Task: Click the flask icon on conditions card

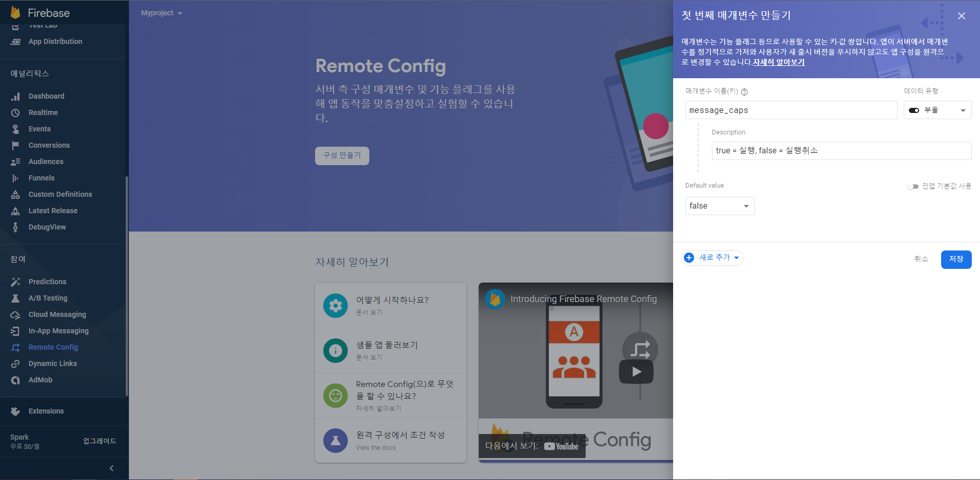Action: 336,441
